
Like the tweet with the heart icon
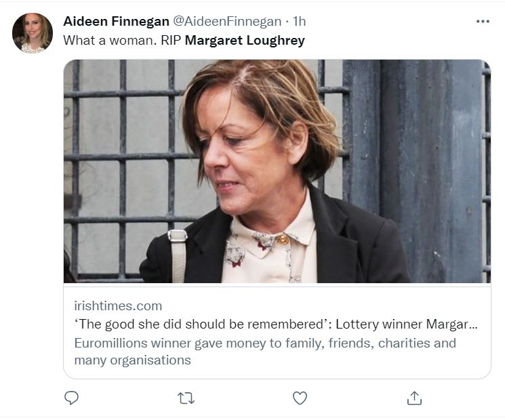click(x=300, y=398)
